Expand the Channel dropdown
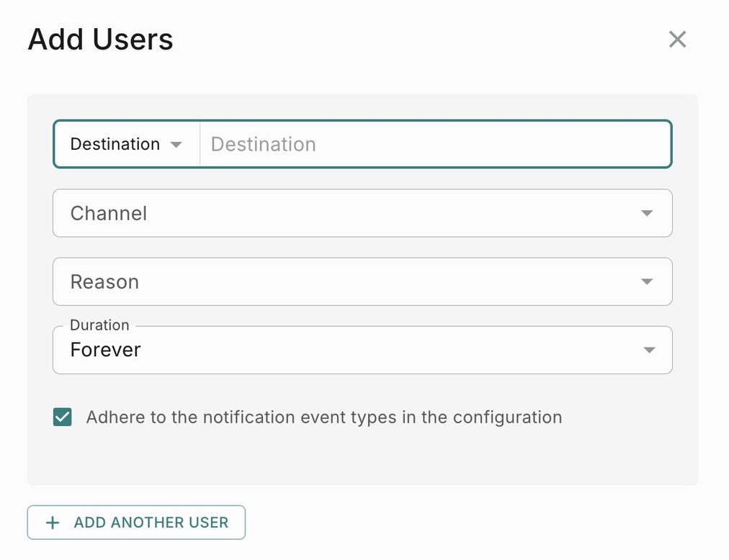729x560 pixels. click(x=362, y=213)
